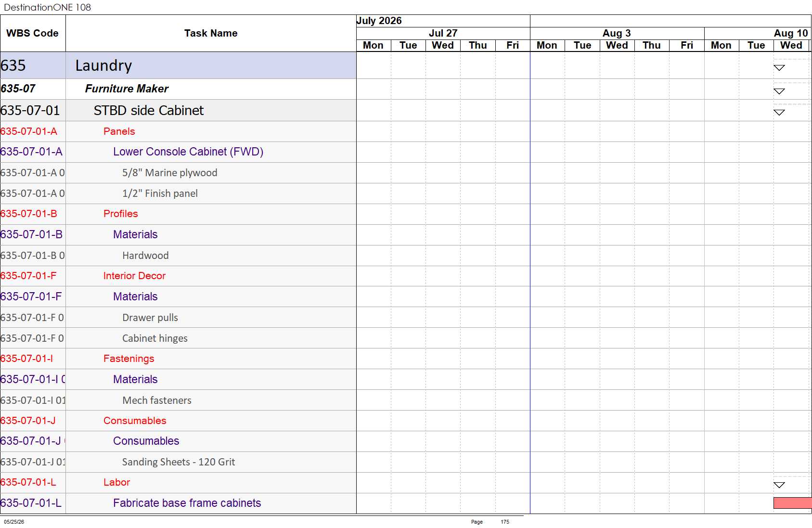Click the Furniture Maker summary marker triangle
Screen dimensions: 812x528
click(x=779, y=91)
